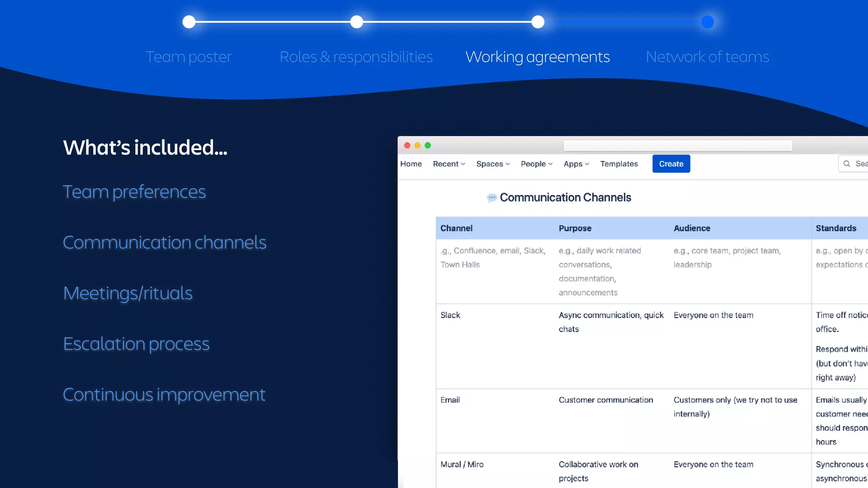Select the Team poster progress dot
This screenshot has width=868, height=488.
(x=189, y=22)
